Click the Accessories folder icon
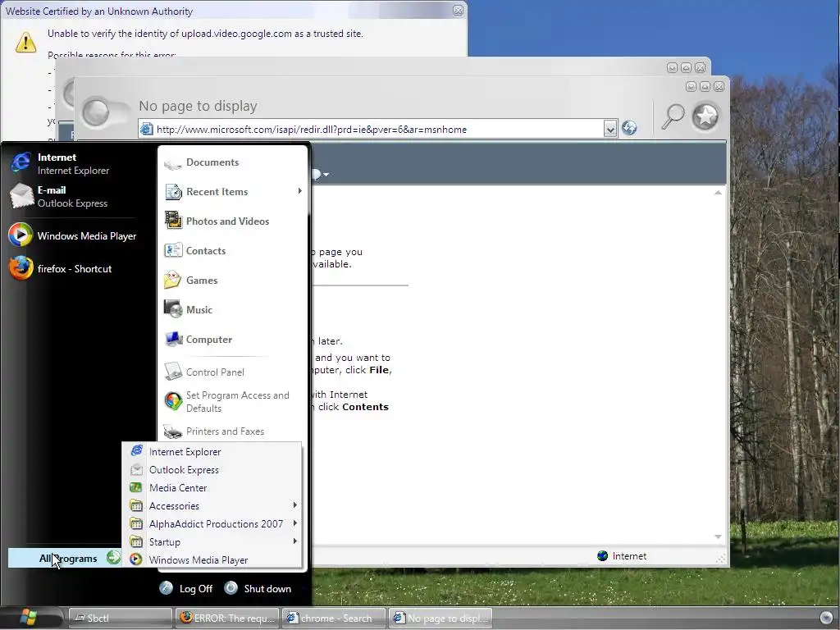Viewport: 840px width, 630px height. click(x=136, y=505)
